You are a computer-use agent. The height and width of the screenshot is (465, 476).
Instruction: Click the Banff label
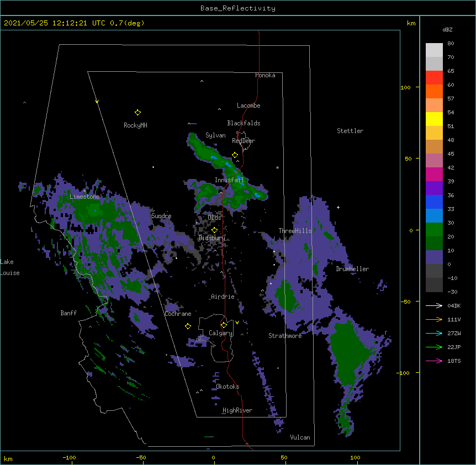click(x=68, y=313)
